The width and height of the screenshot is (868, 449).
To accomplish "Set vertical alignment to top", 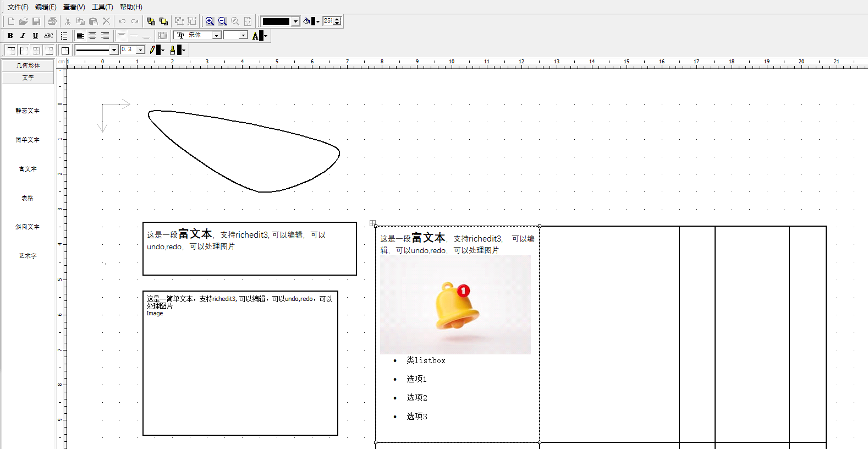I will pos(121,36).
